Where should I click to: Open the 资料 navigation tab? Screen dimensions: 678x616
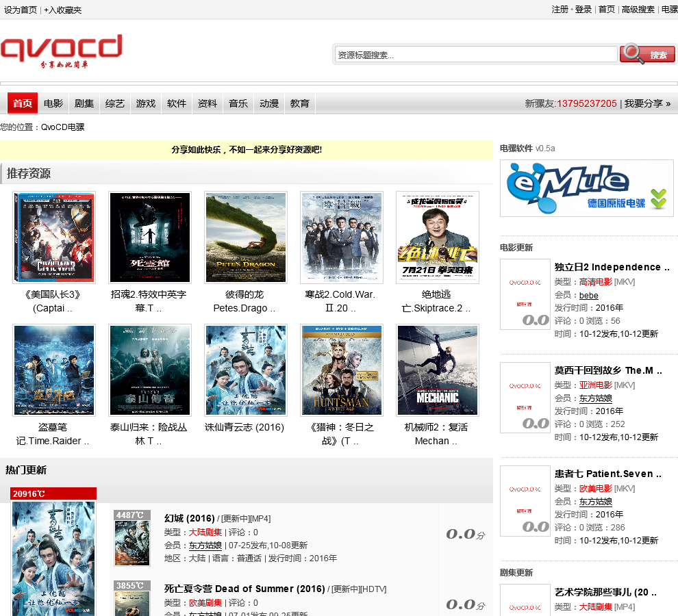click(x=208, y=103)
